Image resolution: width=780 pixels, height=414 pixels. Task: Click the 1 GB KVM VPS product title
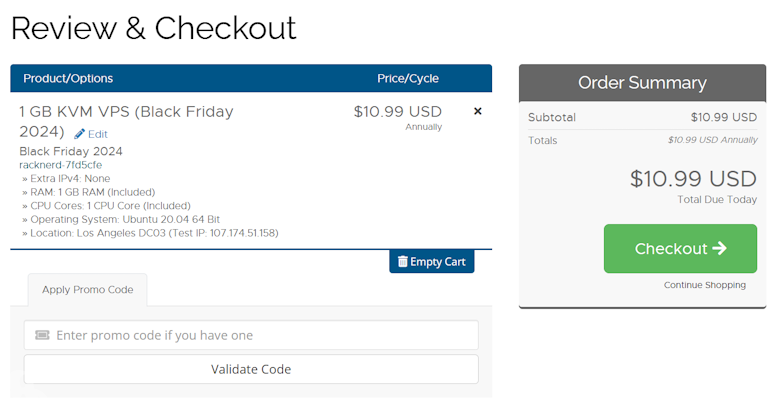[126, 121]
